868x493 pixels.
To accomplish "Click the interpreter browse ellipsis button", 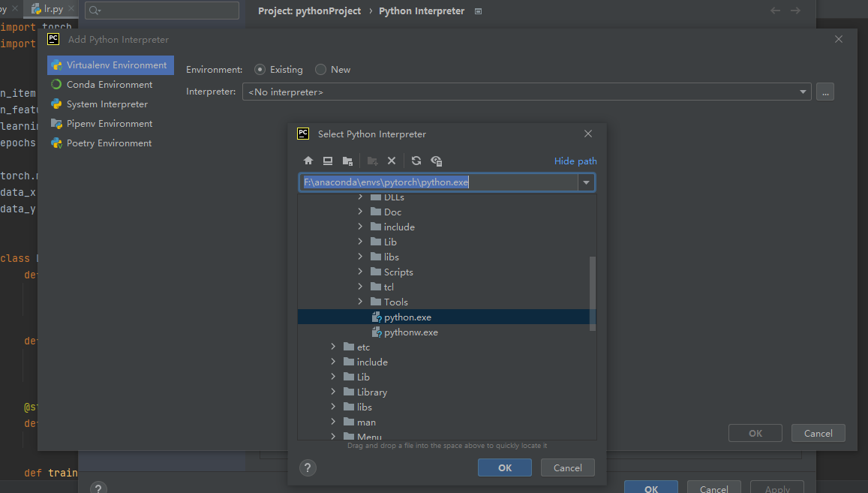I will pos(824,92).
